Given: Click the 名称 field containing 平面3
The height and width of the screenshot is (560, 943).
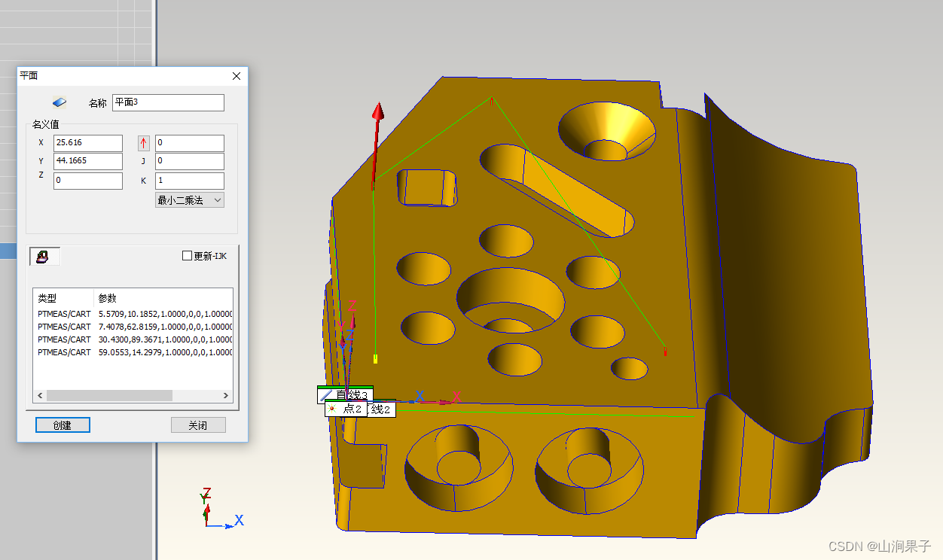Looking at the screenshot, I should coord(168,102).
